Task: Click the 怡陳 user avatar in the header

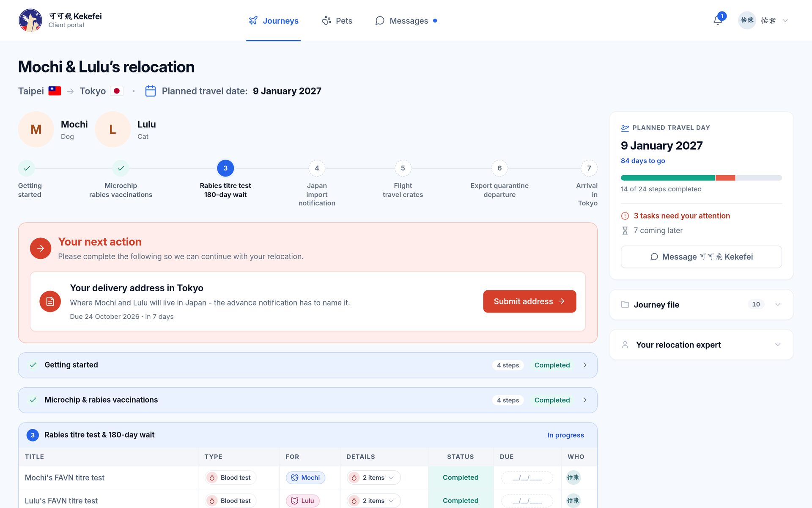Action: [x=747, y=20]
